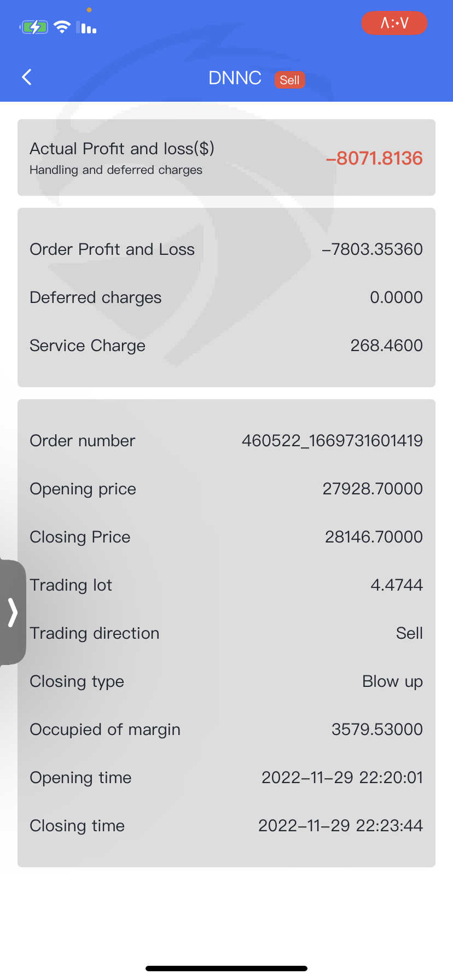Tap the Occupied of margin value

[x=377, y=730]
